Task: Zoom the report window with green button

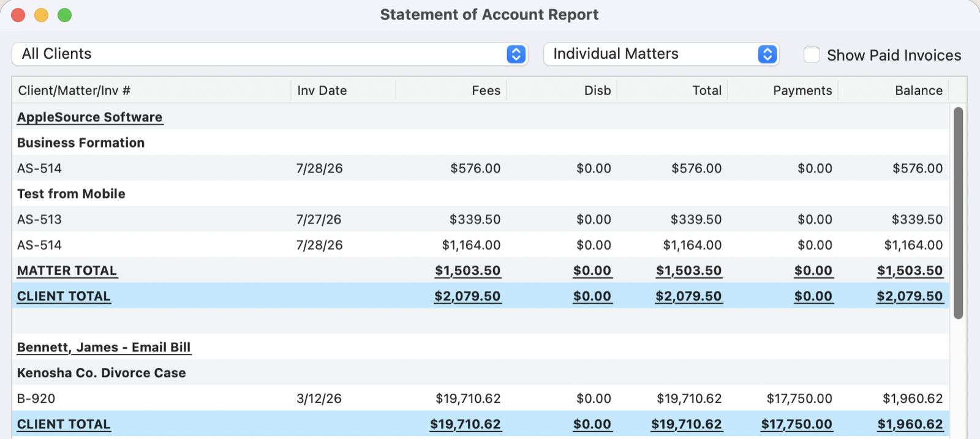Action: point(64,15)
